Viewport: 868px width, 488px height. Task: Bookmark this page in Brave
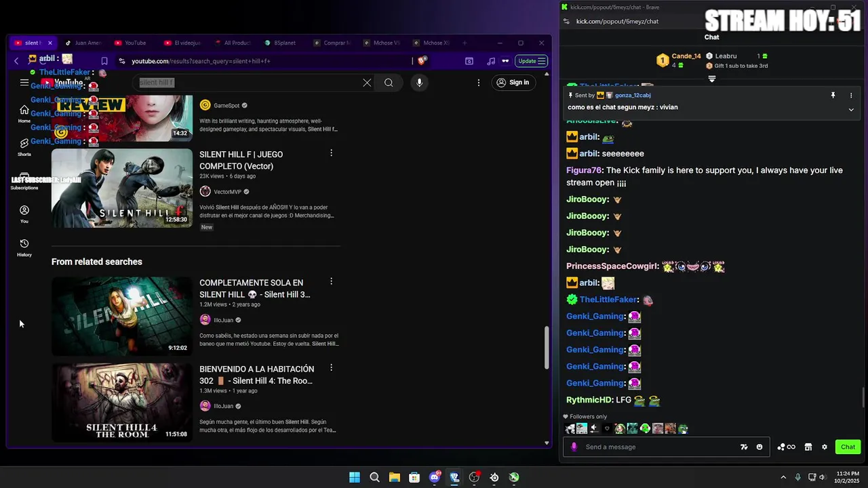pyautogui.click(x=104, y=61)
